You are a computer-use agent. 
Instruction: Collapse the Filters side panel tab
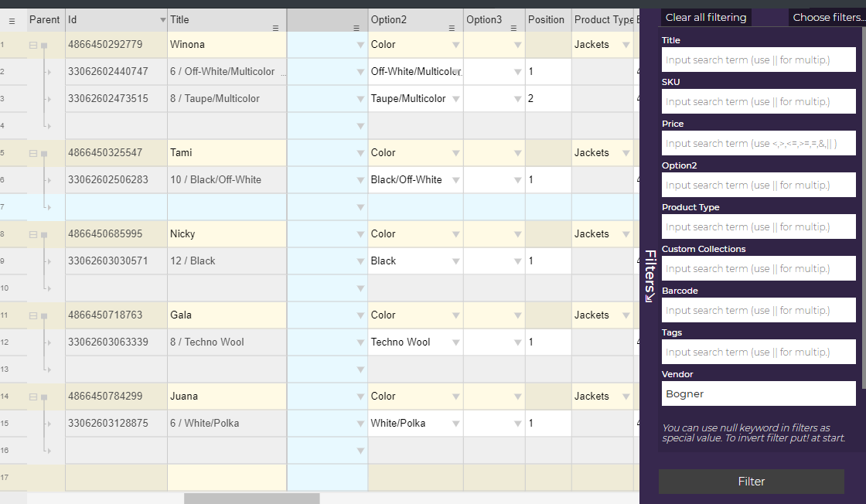click(650, 275)
